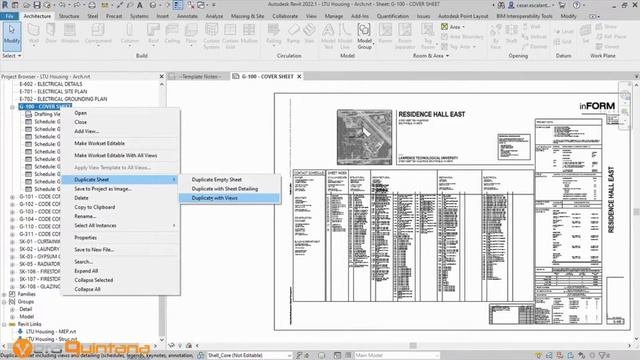Expand the Families node in Project Browser
Screen dimensions: 640x360
(4, 294)
